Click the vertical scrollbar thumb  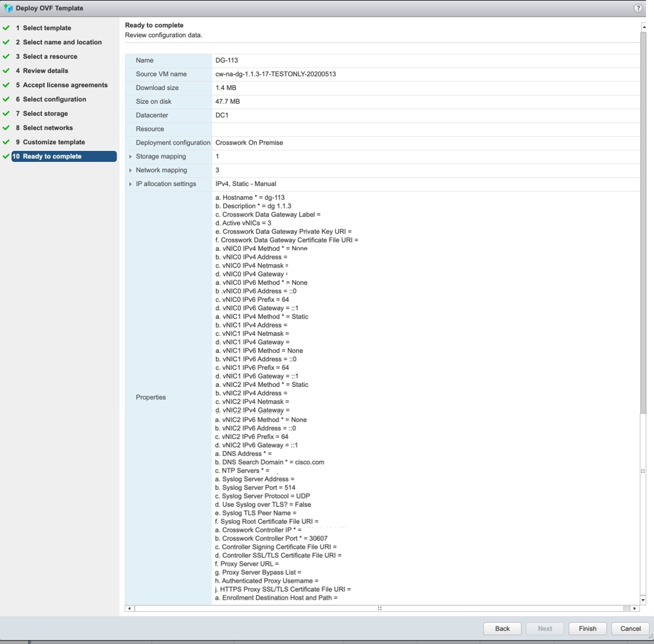pyautogui.click(x=643, y=223)
